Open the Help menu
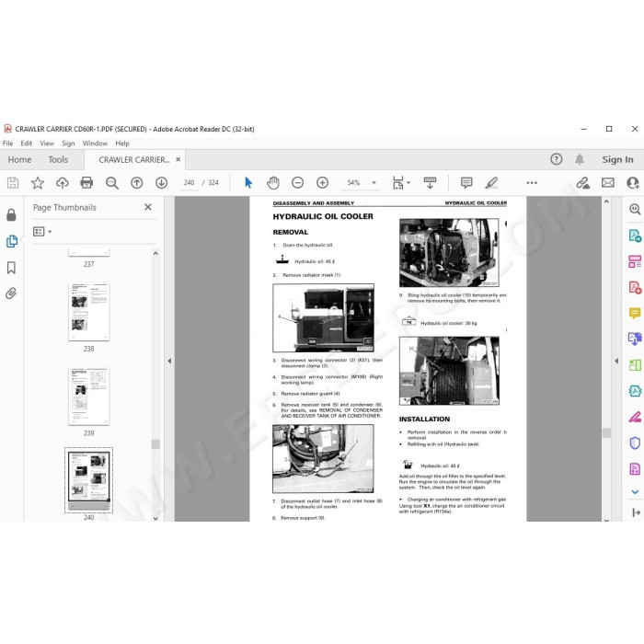 pos(122,144)
